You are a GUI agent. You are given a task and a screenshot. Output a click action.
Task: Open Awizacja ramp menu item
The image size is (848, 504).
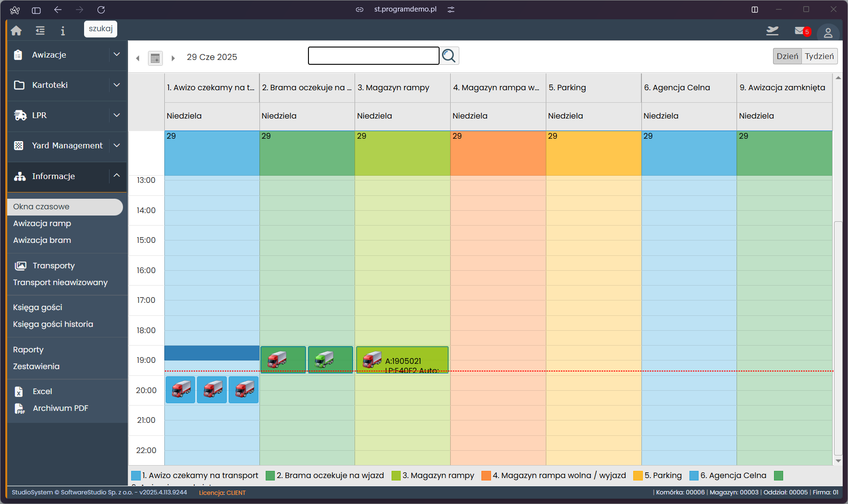(42, 224)
